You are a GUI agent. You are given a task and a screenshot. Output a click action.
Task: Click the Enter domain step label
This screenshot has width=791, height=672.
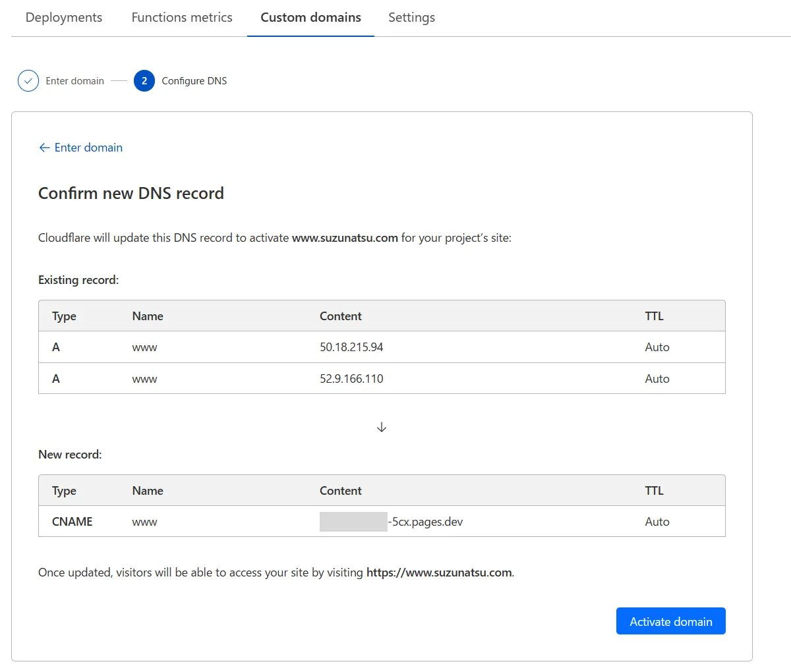click(x=75, y=81)
